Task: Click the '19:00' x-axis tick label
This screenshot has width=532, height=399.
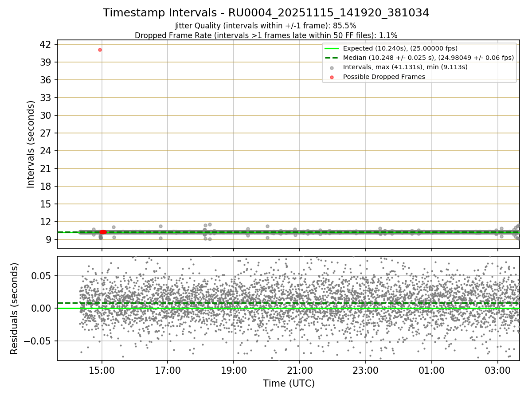Action: tap(234, 370)
